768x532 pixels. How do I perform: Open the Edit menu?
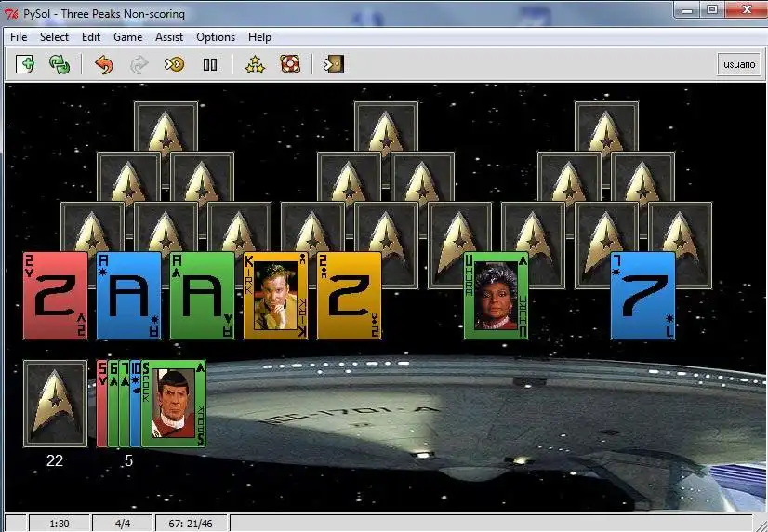pyautogui.click(x=90, y=37)
